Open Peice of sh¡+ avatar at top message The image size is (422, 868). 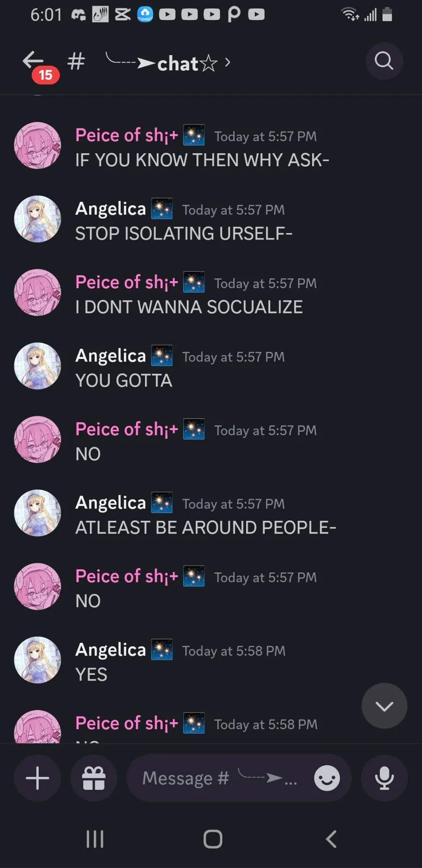click(x=38, y=145)
